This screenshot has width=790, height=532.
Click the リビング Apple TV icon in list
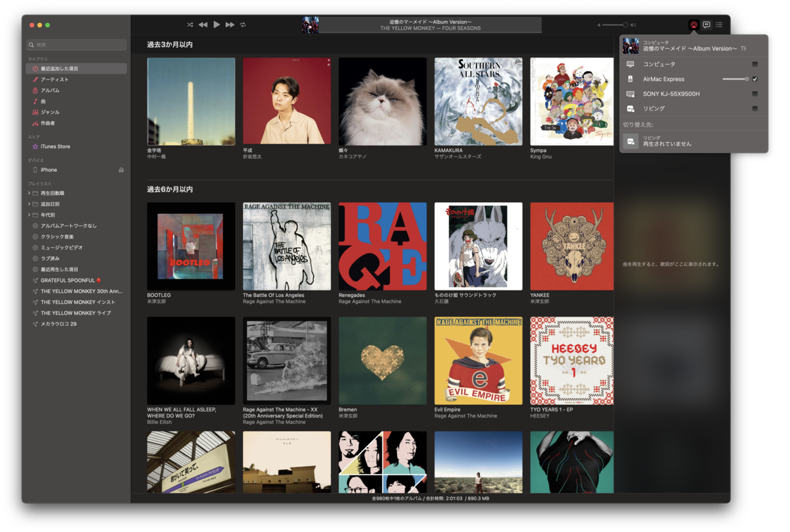[x=631, y=109]
